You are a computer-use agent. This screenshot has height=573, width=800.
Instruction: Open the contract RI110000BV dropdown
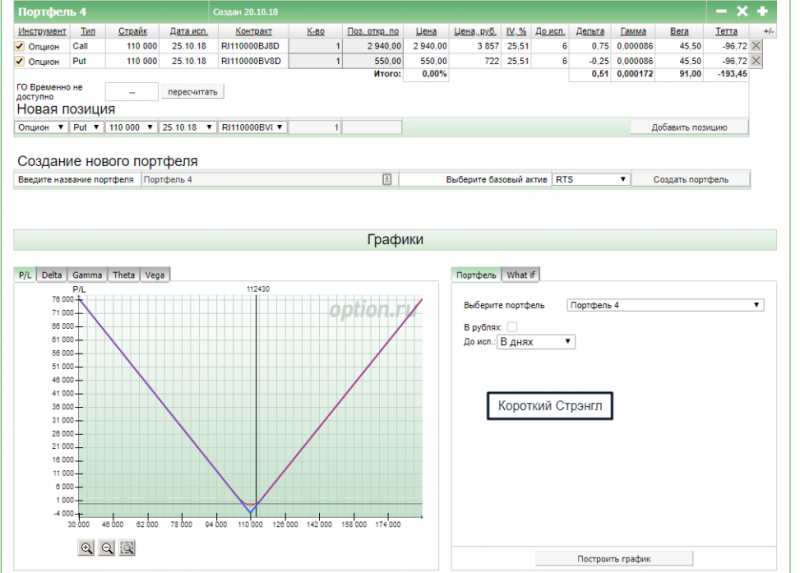pos(252,127)
